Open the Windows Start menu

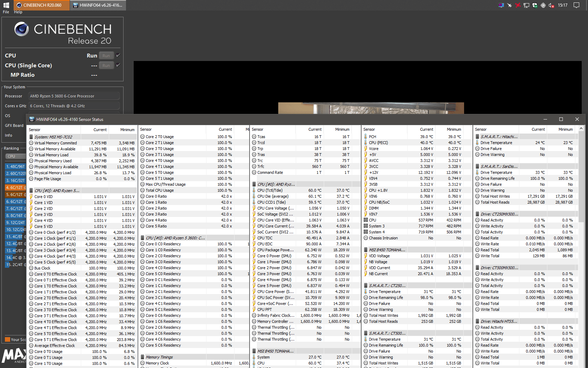point(6,5)
